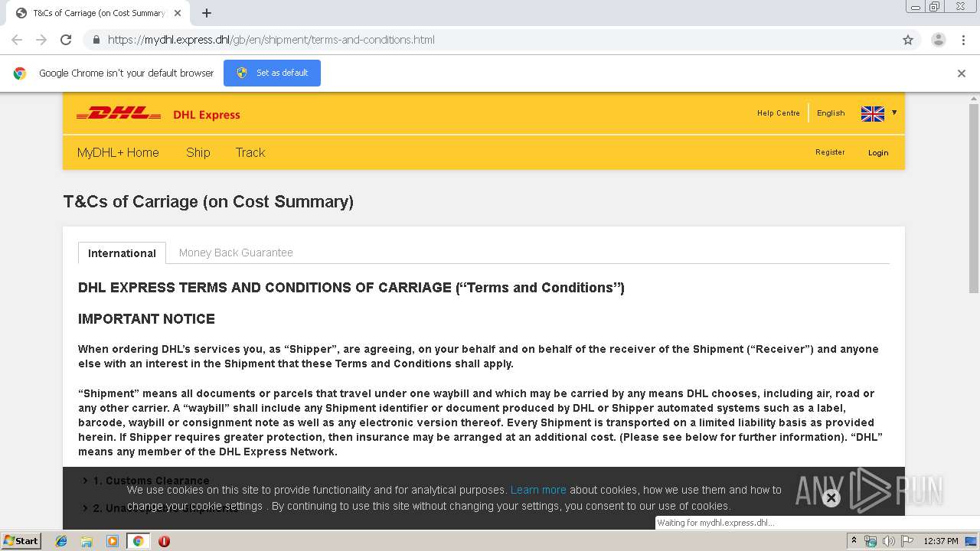Click the taskbar clock 12:37 PM

[941, 541]
